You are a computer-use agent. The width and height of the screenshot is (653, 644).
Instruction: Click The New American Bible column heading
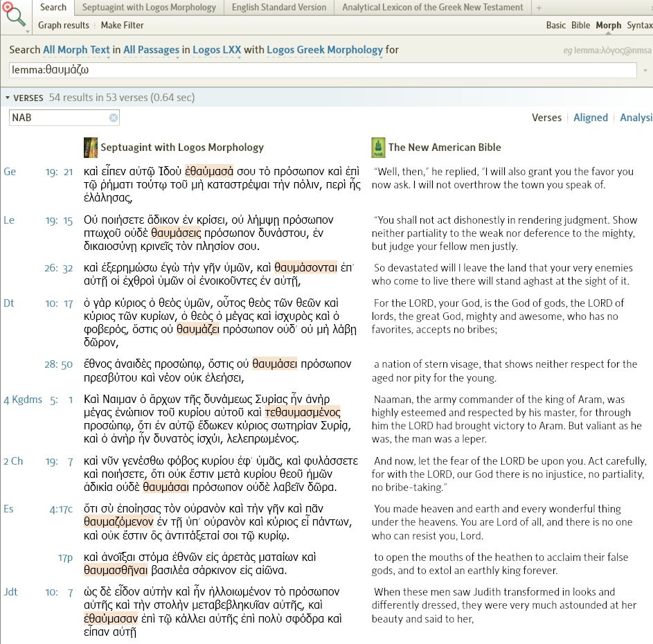pos(445,147)
